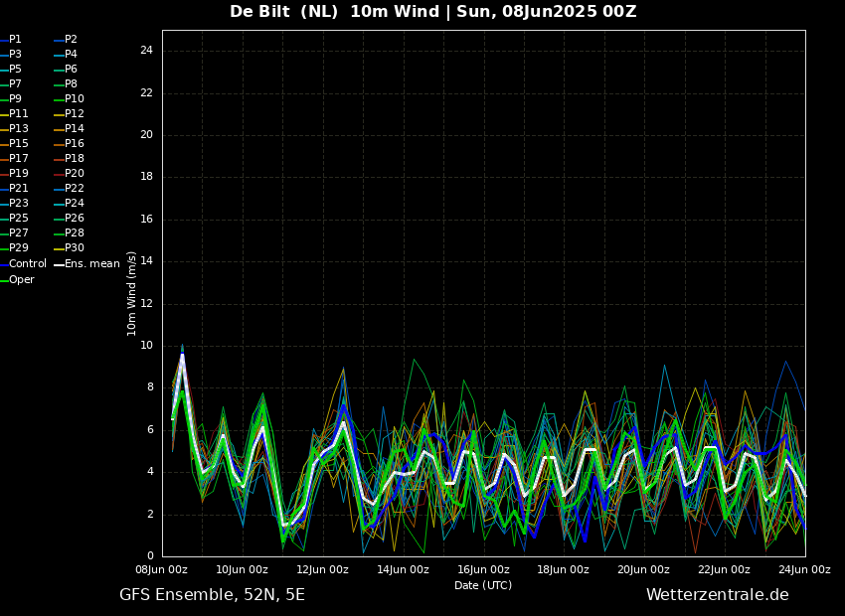Toggle the P15 legend entry

click(19, 144)
